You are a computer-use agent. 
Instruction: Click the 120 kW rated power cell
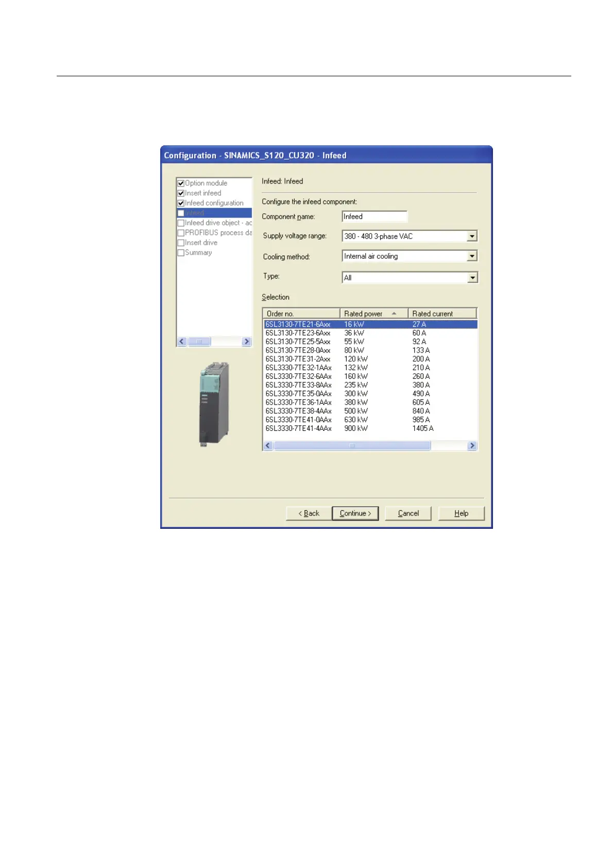pos(356,359)
